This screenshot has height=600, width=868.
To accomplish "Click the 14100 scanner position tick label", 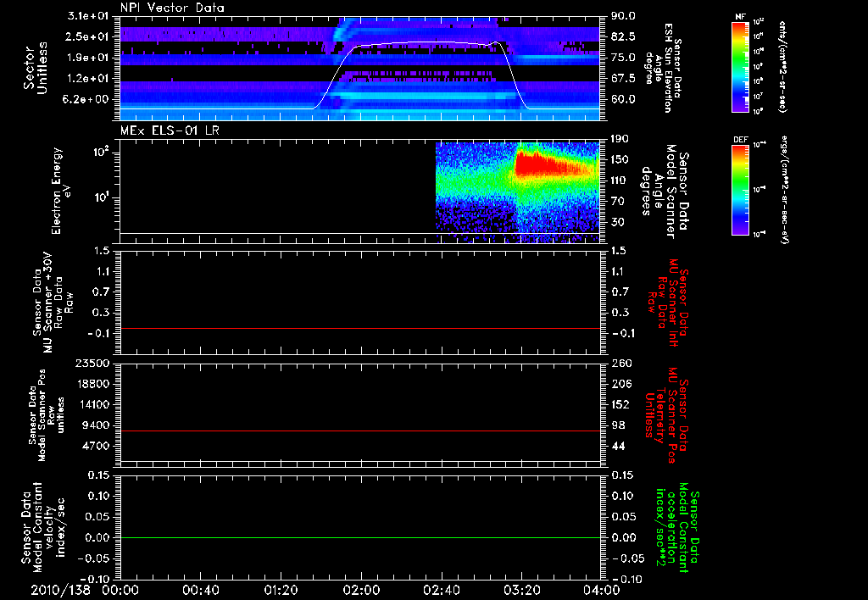I will point(92,404).
